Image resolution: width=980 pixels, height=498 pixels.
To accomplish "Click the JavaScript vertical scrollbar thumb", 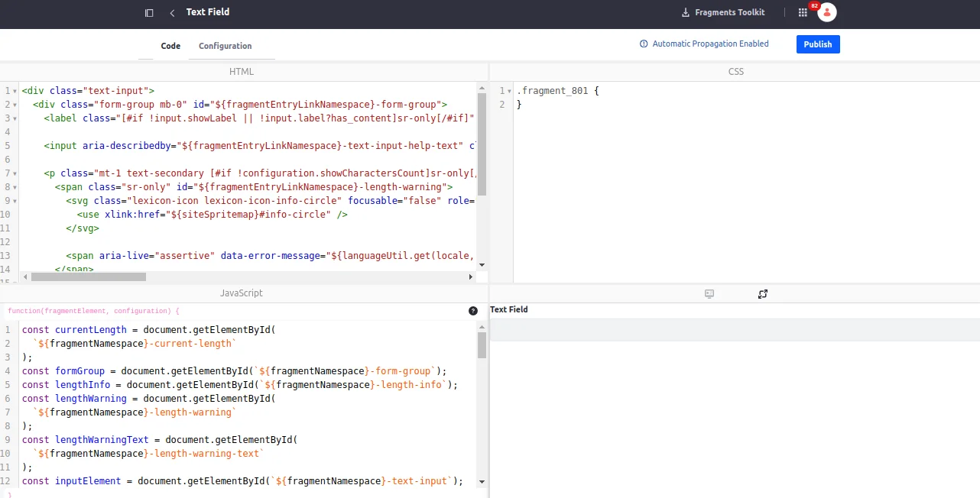I will click(482, 344).
